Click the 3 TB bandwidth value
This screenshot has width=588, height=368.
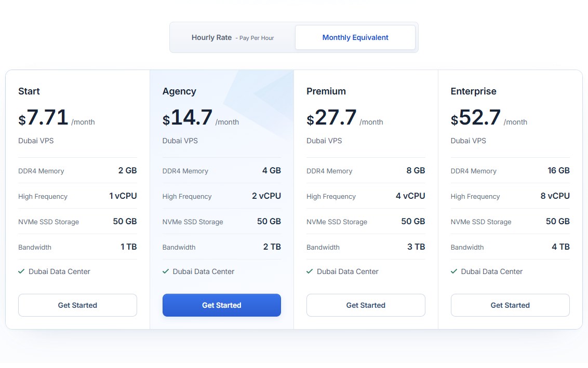coord(416,247)
